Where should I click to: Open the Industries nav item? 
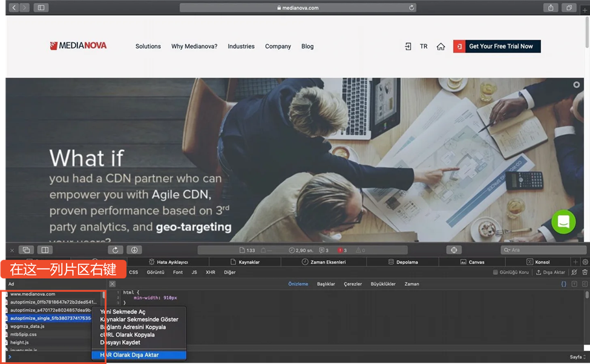pos(241,46)
